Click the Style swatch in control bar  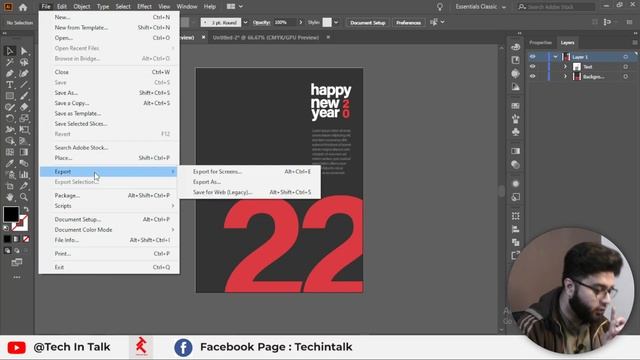(x=327, y=22)
